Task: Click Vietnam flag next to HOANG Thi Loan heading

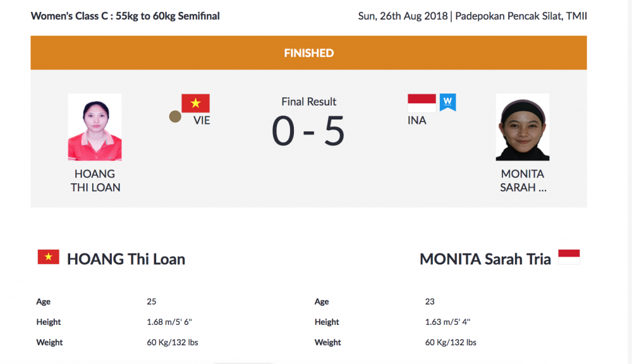Action: [49, 257]
